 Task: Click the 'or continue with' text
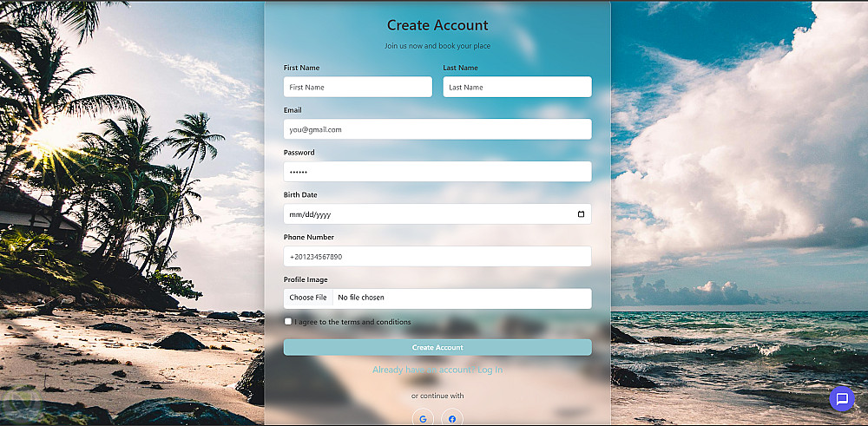437,396
